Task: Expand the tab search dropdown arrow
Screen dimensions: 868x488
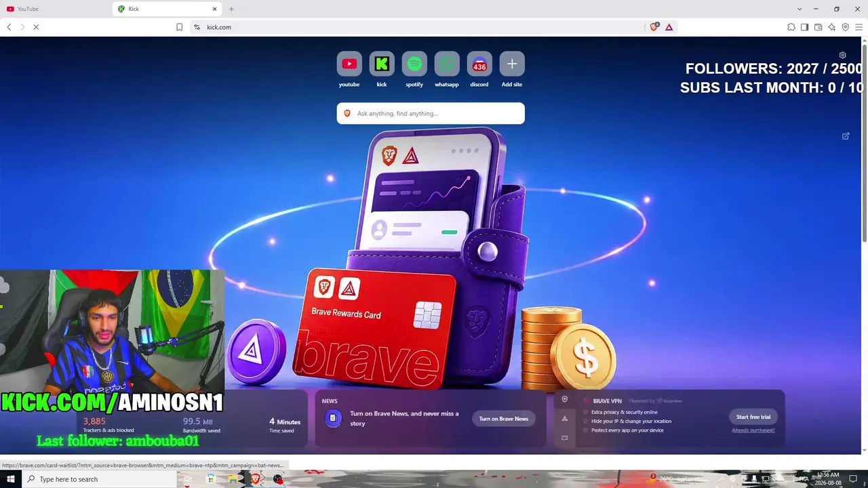Action: [800, 9]
